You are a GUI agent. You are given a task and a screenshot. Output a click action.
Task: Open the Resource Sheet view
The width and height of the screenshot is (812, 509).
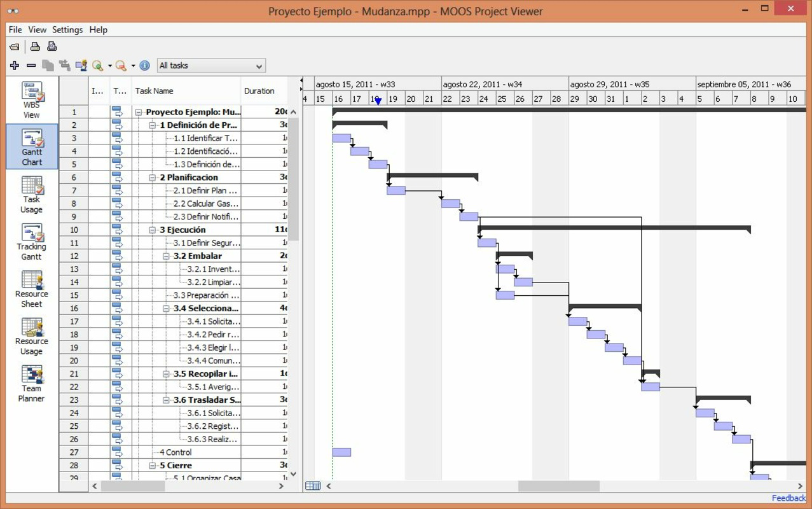point(31,288)
